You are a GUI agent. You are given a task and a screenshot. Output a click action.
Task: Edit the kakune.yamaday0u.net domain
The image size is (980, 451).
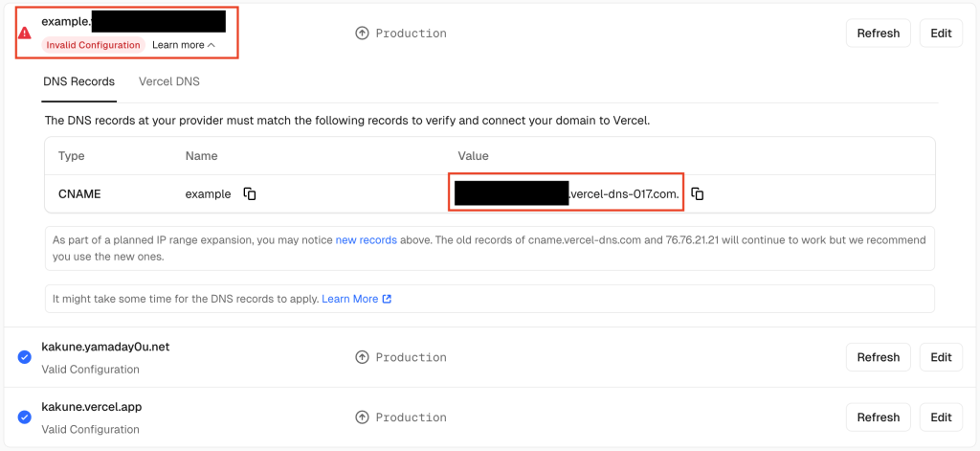941,357
